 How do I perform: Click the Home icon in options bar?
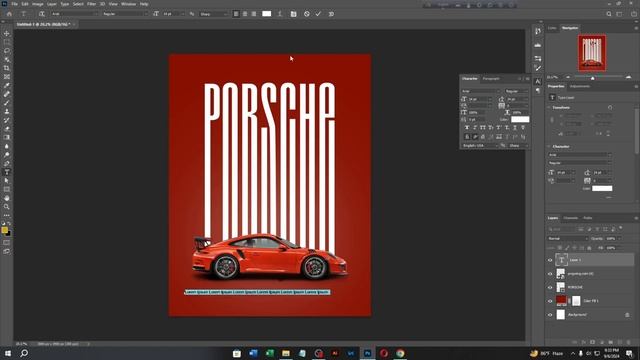pyautogui.click(x=9, y=14)
